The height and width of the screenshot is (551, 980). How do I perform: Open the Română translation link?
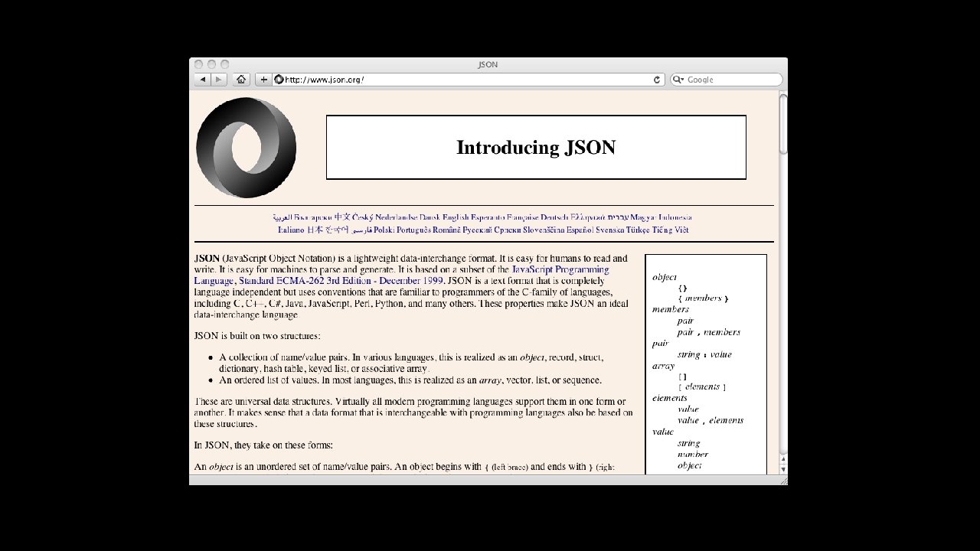[x=447, y=230]
